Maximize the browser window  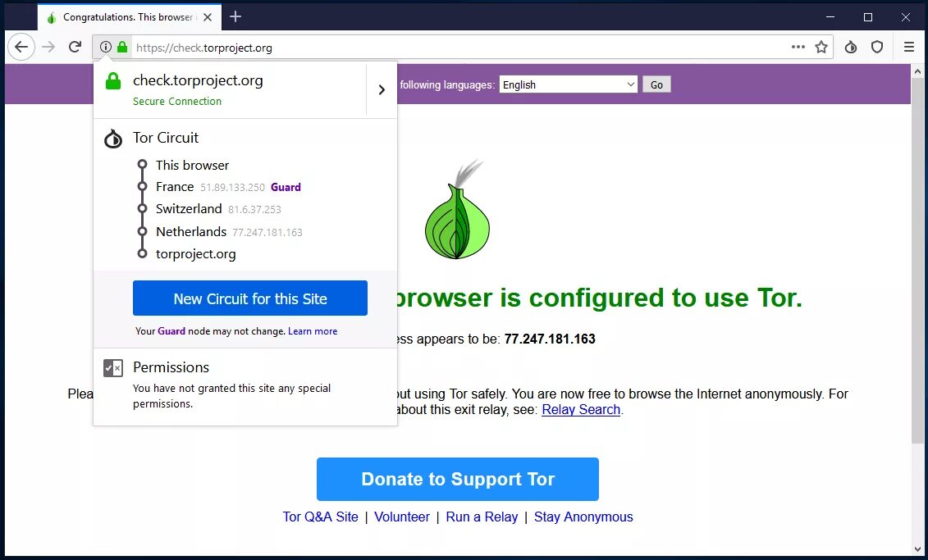pyautogui.click(x=868, y=17)
